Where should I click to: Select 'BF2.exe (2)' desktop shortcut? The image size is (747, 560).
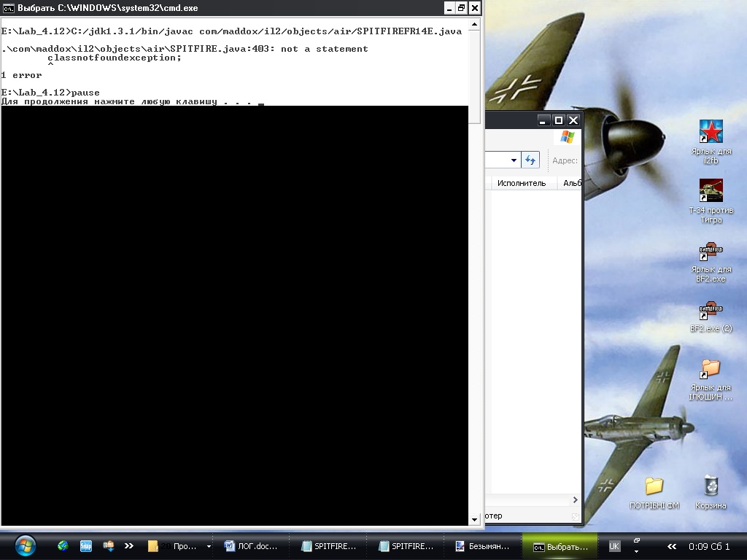click(x=711, y=316)
